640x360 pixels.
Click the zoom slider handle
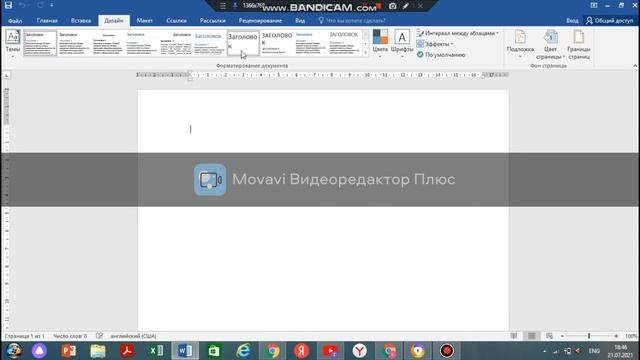point(589,336)
